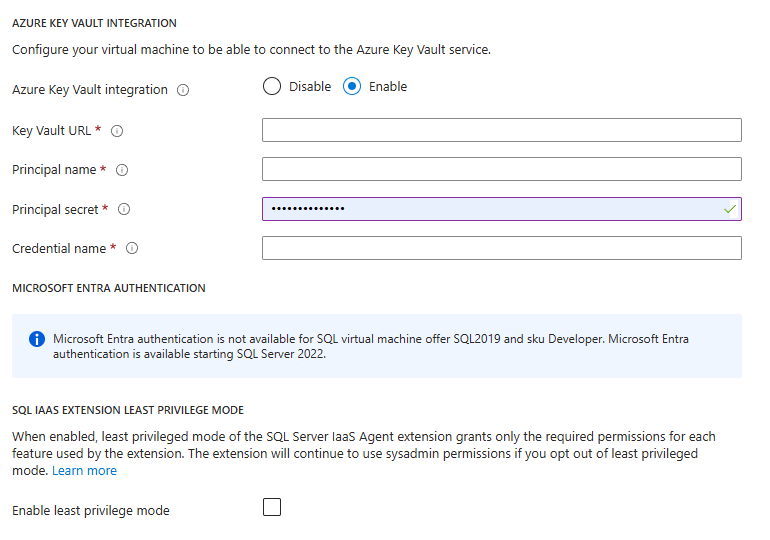
Task: Open the Learn more link
Action: 84,471
